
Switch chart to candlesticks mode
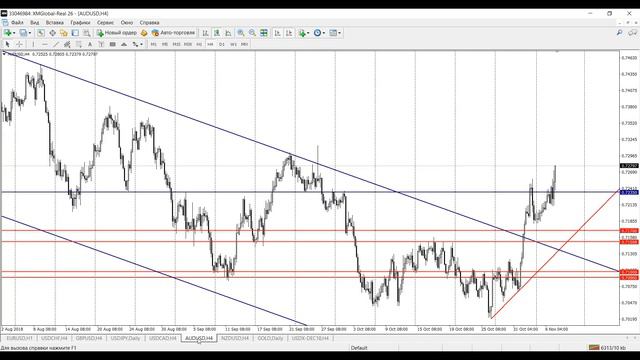(217, 33)
